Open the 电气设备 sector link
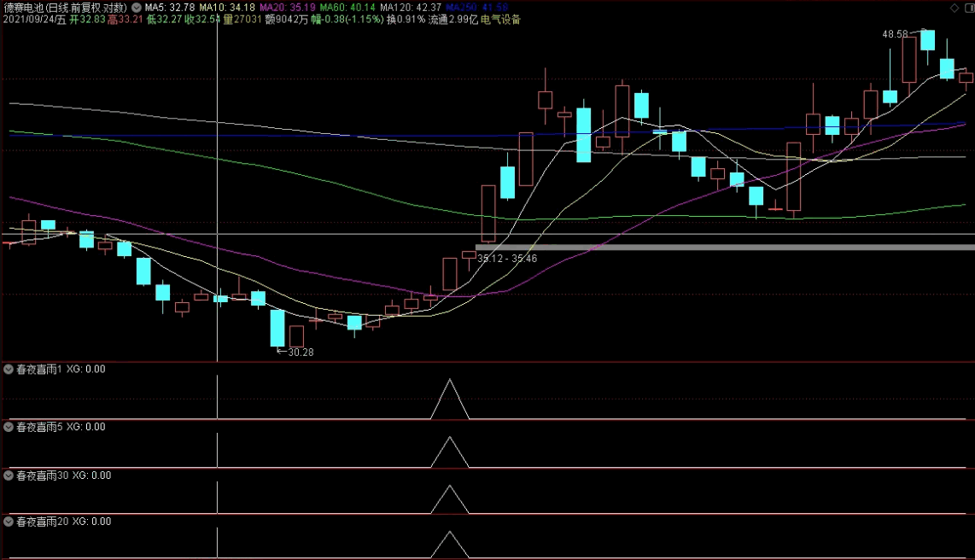 (500, 20)
